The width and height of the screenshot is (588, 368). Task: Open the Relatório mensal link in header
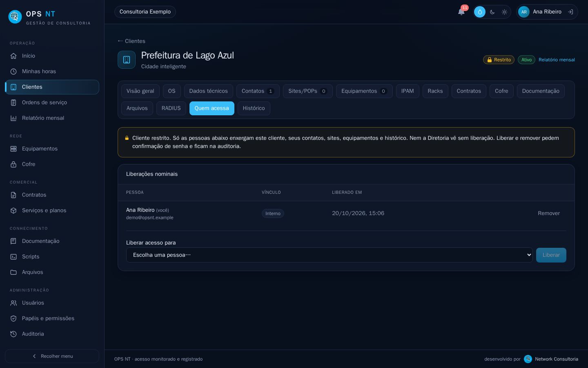pos(557,60)
